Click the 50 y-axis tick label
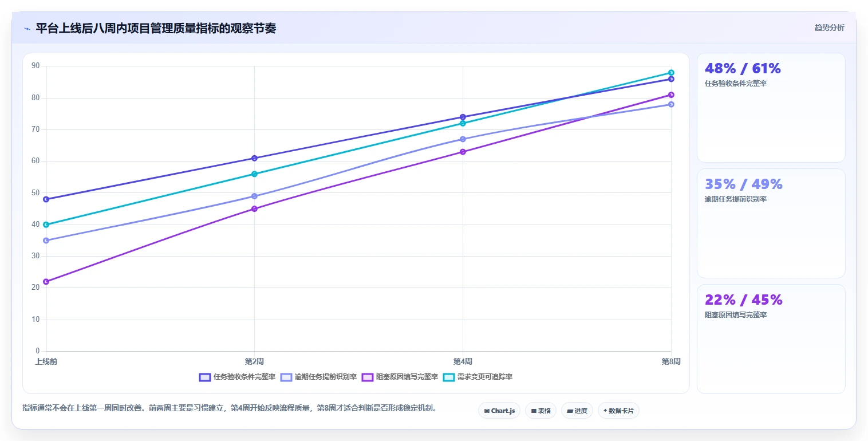Viewport: 868px width, 441px height. pyautogui.click(x=35, y=193)
